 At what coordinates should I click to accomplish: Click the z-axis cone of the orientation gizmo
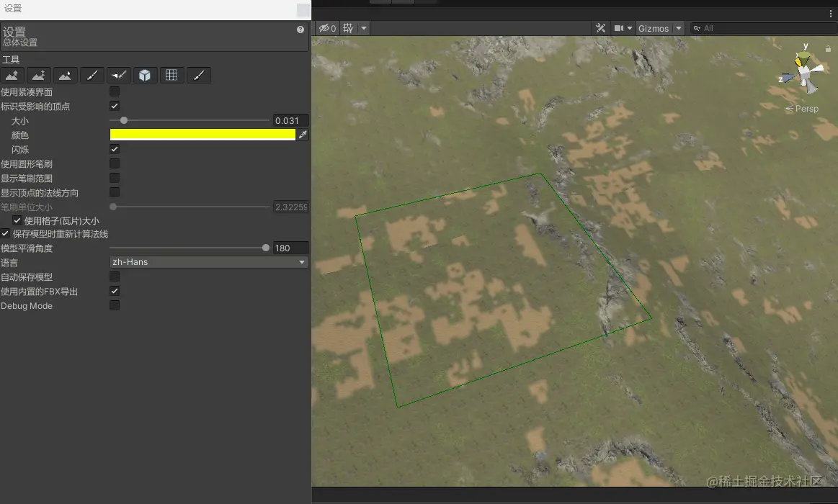coord(788,78)
